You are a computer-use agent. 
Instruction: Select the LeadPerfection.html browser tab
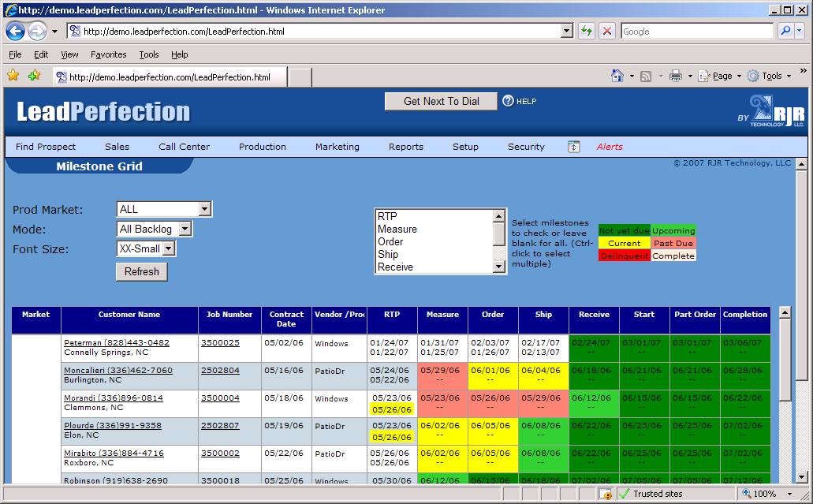click(x=170, y=77)
